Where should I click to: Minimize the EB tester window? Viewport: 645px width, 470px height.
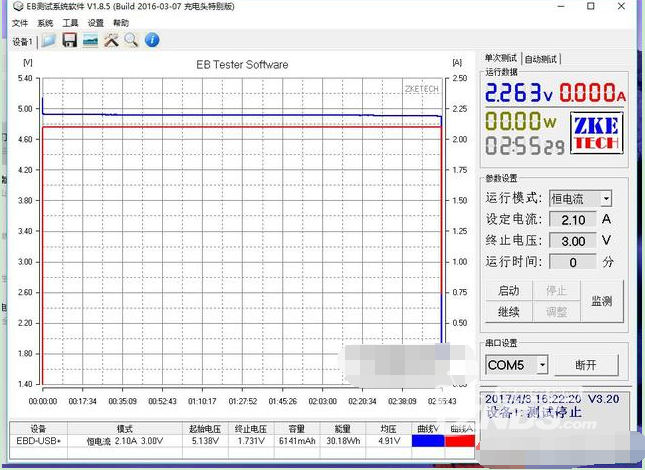coord(561,6)
